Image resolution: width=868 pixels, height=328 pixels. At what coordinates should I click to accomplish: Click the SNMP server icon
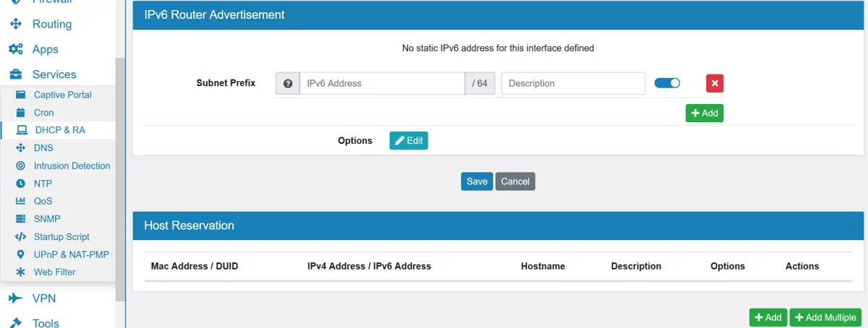coord(20,219)
